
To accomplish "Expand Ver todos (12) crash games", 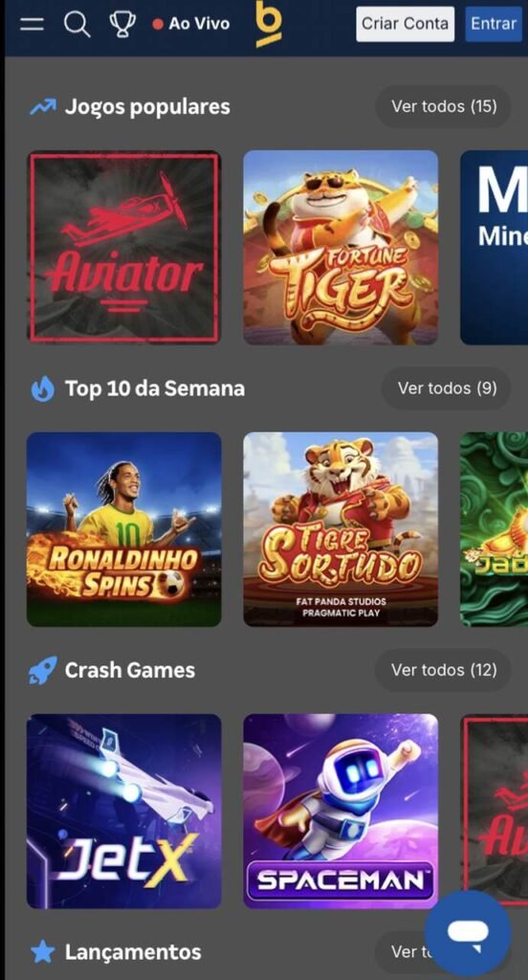I will 444,670.
